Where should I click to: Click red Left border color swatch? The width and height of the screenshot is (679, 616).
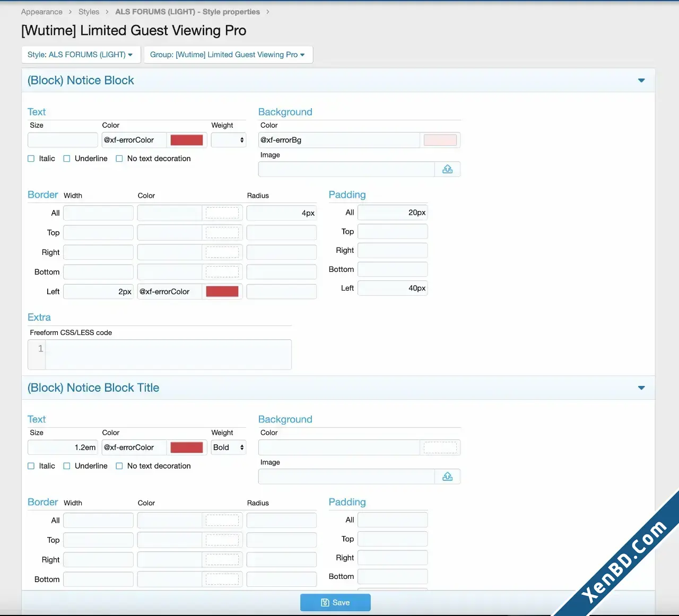coord(222,292)
